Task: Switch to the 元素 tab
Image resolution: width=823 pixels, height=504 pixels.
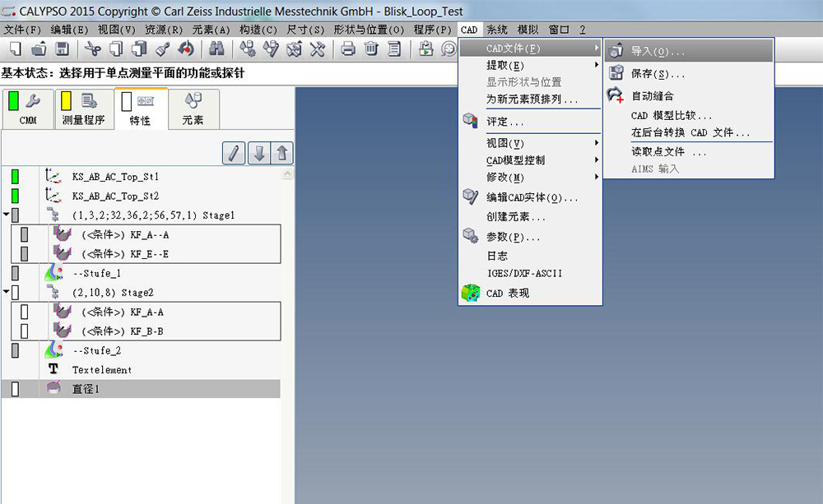Action: point(193,109)
